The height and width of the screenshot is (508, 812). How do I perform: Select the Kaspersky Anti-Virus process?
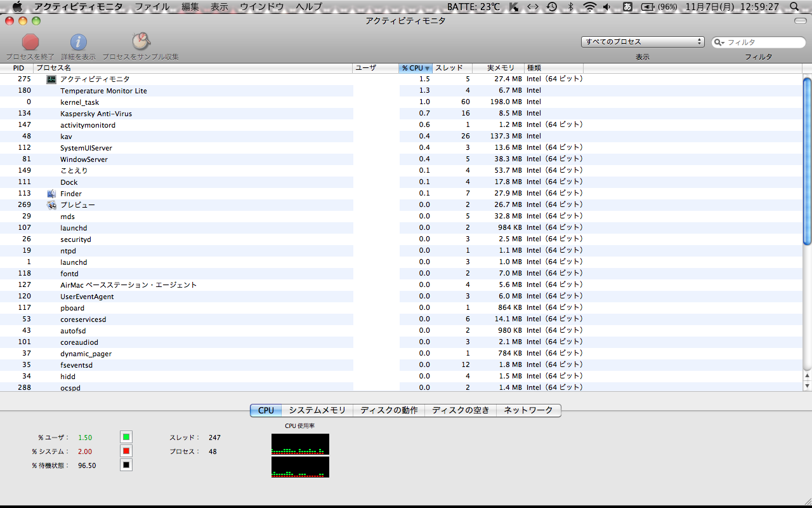pyautogui.click(x=401, y=114)
